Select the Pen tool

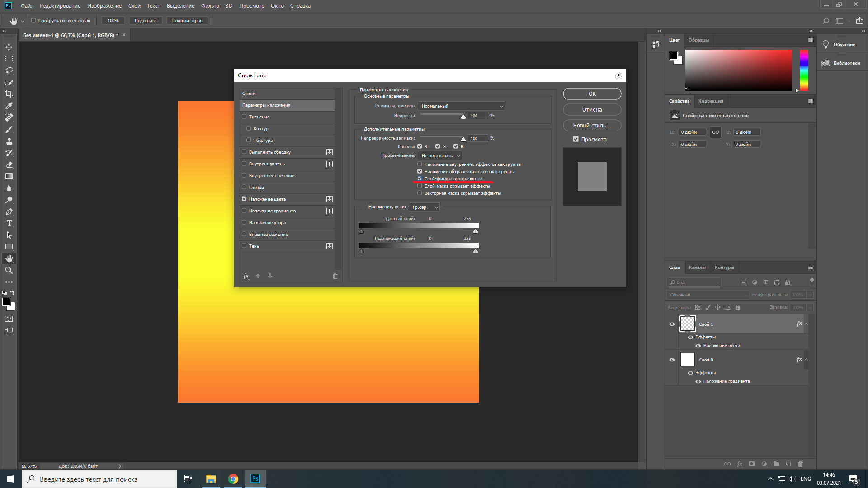point(9,211)
